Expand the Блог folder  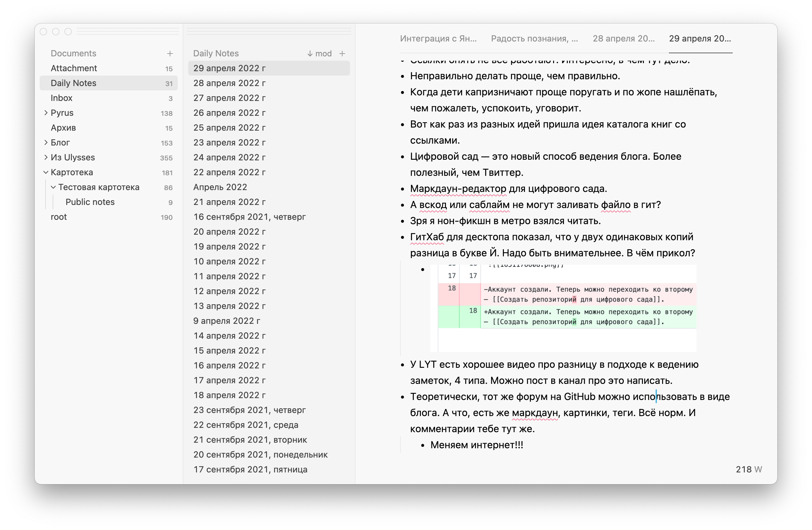pyautogui.click(x=46, y=142)
